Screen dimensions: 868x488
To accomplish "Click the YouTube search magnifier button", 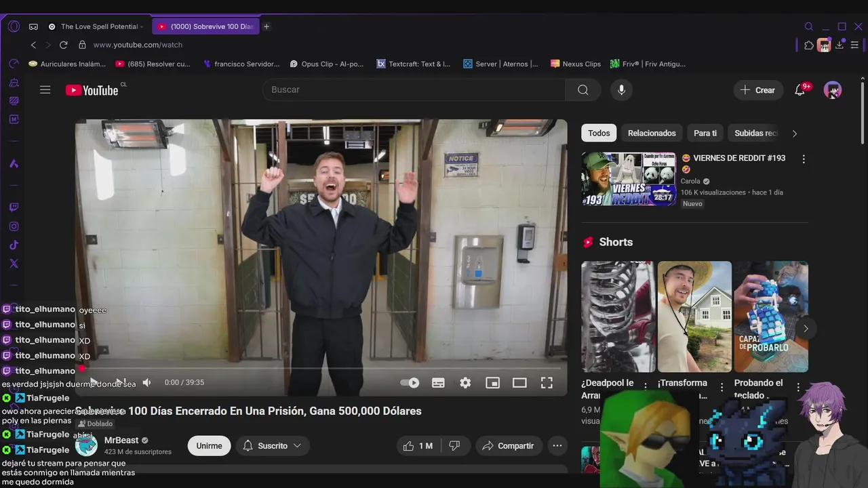I will (x=583, y=90).
